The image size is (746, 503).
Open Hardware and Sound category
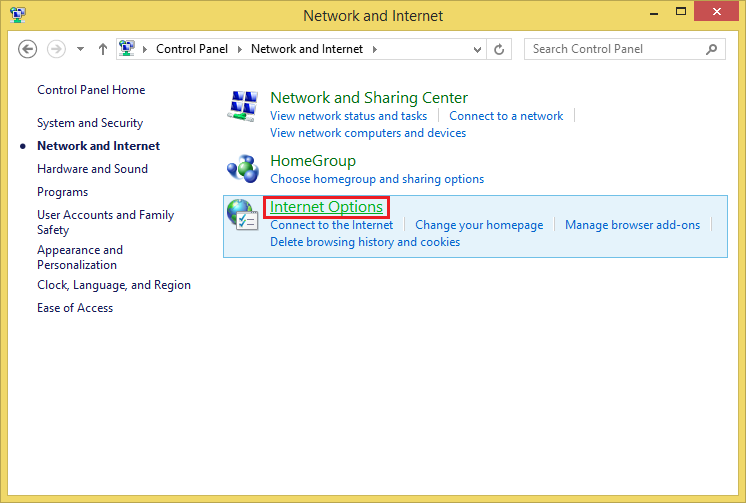point(92,169)
